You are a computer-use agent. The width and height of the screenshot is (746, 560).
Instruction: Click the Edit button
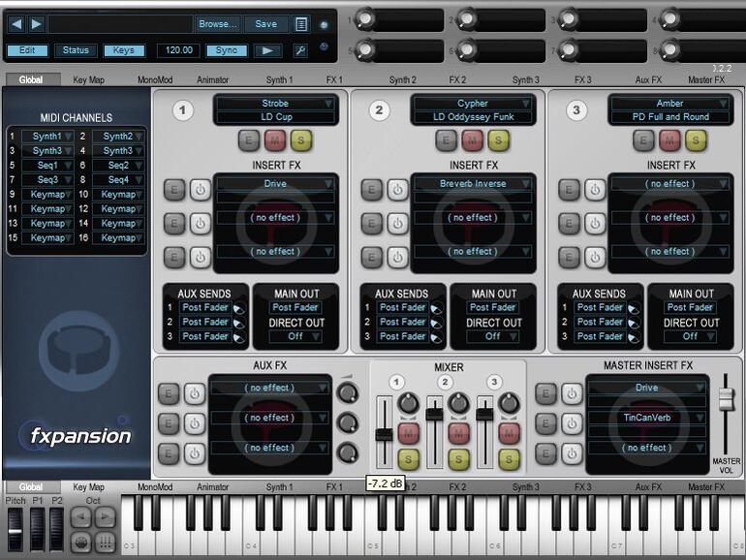27,50
